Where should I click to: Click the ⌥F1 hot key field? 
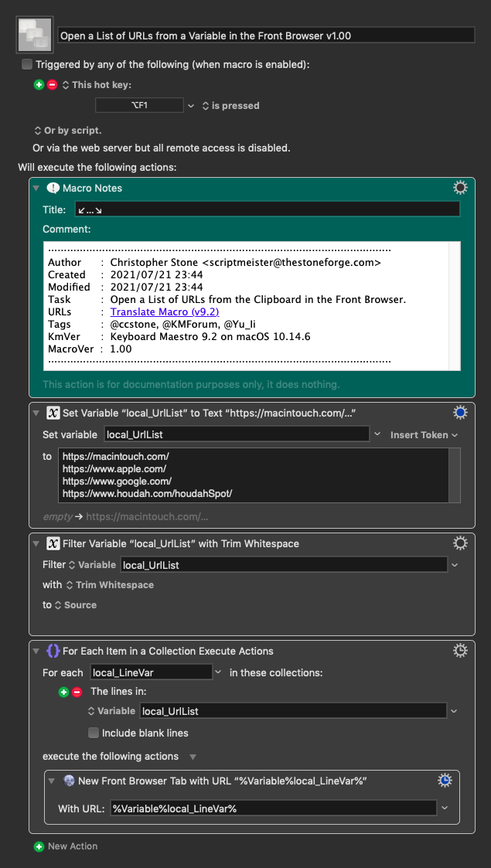click(x=139, y=105)
